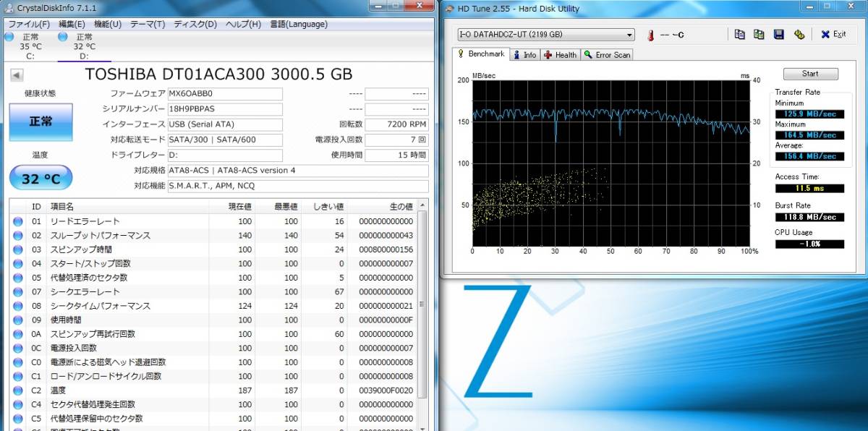Open 言語(Language) menu
Image resolution: width=868 pixels, height=431 pixels.
click(x=298, y=24)
